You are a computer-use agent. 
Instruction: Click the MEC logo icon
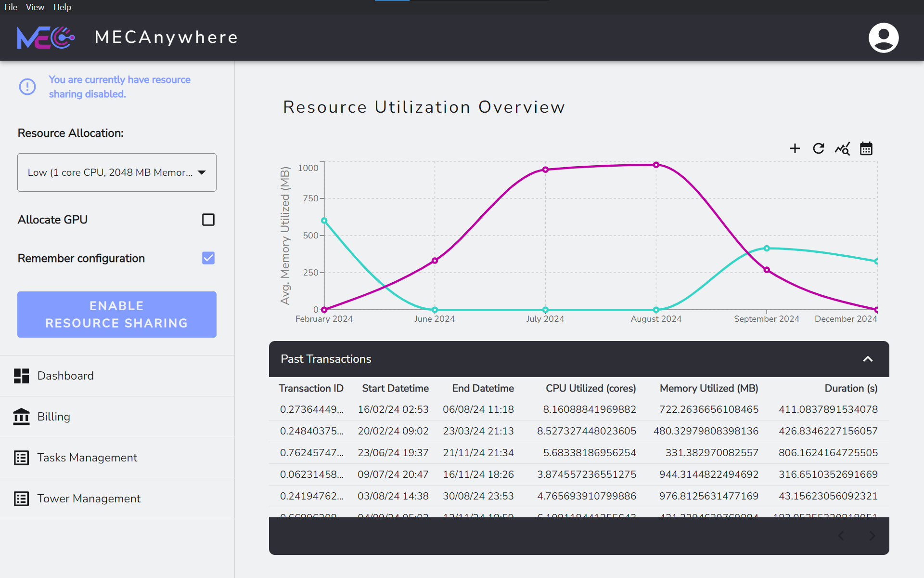46,38
